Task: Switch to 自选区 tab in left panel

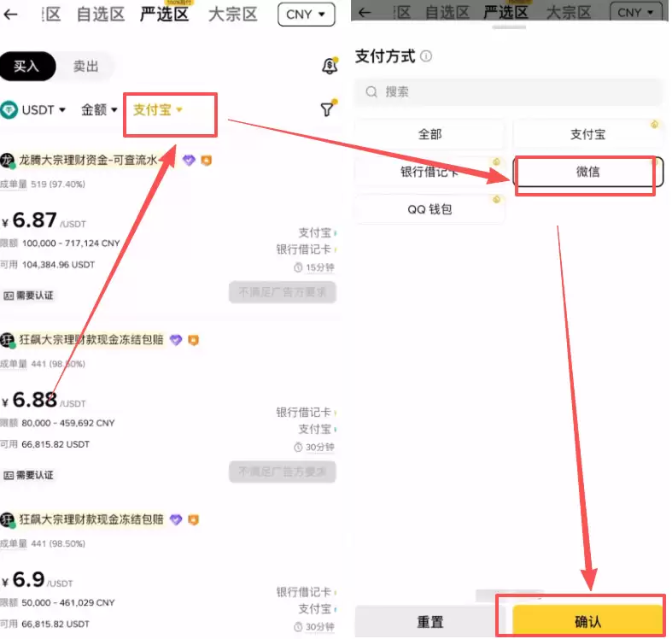Action: [101, 15]
